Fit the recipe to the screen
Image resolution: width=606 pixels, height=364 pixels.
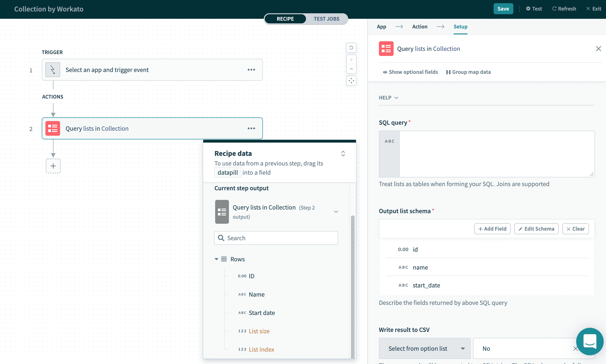[351, 80]
